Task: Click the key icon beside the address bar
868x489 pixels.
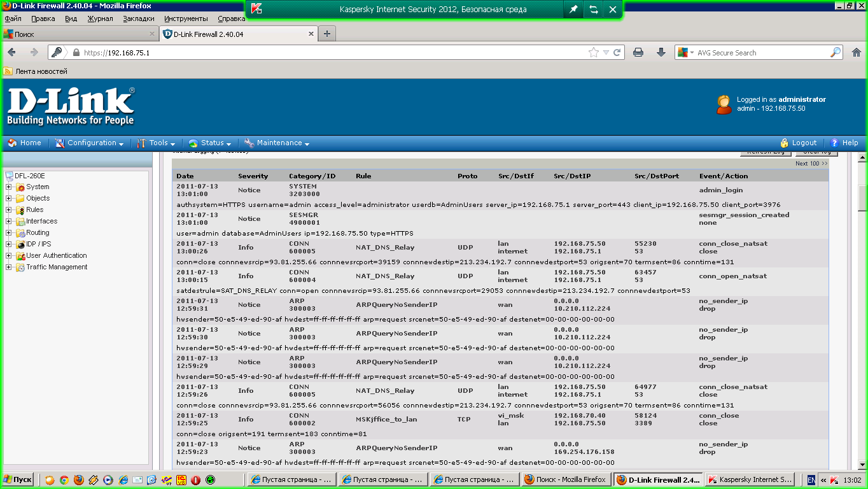Action: click(x=57, y=52)
